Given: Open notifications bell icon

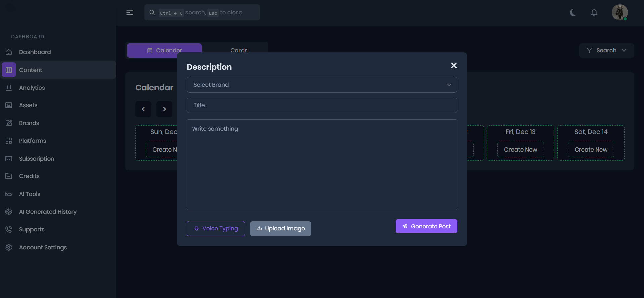Looking at the screenshot, I should click(594, 13).
